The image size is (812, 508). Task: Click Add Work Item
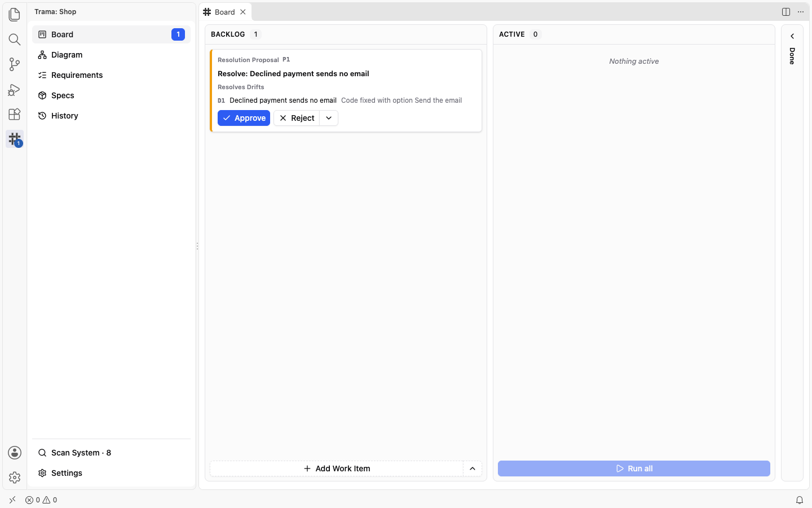[x=337, y=468]
